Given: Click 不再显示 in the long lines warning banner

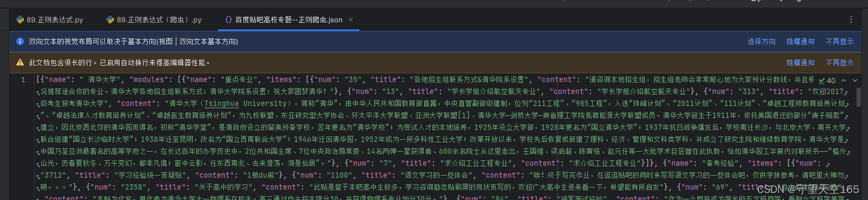Looking at the screenshot, I should (x=840, y=62).
